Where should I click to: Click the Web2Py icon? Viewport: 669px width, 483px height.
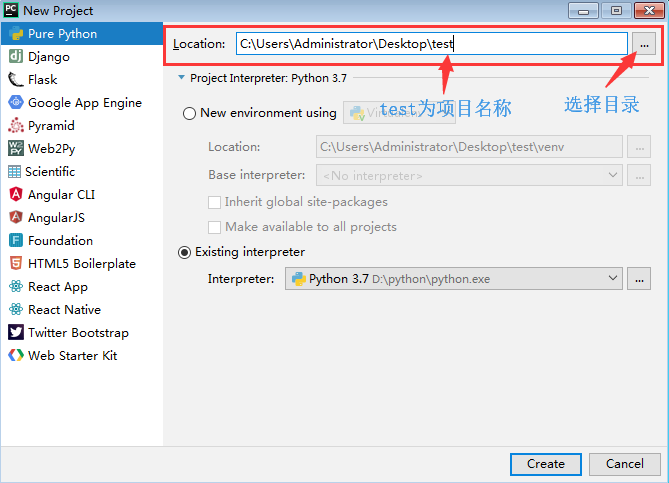coord(16,148)
